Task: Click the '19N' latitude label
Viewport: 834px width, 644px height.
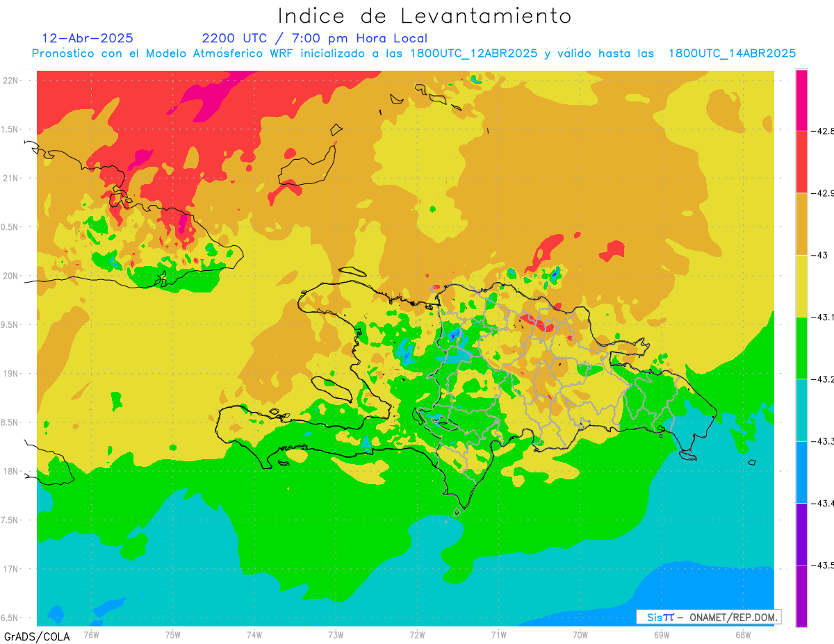Action: pos(12,373)
